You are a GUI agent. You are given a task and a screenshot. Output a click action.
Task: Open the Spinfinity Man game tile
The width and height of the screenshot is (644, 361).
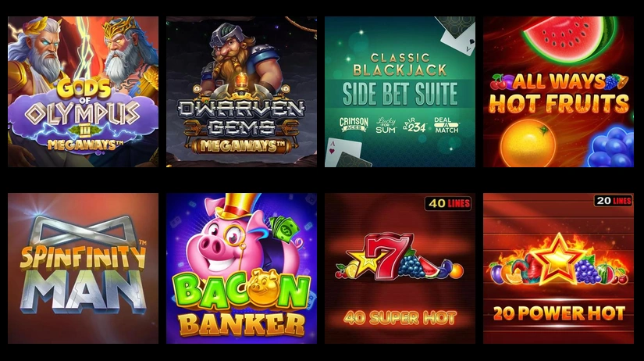point(83,269)
